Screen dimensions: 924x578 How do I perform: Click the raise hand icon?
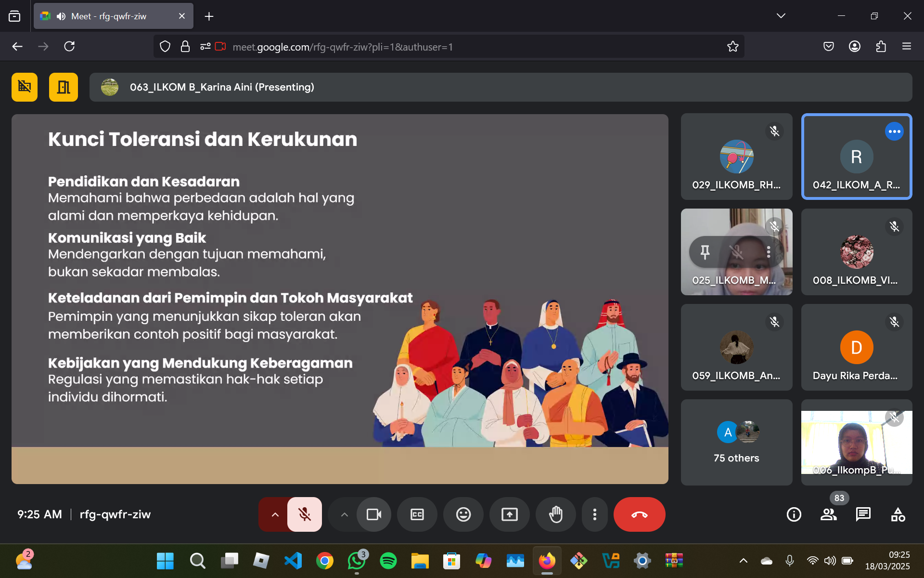click(555, 514)
